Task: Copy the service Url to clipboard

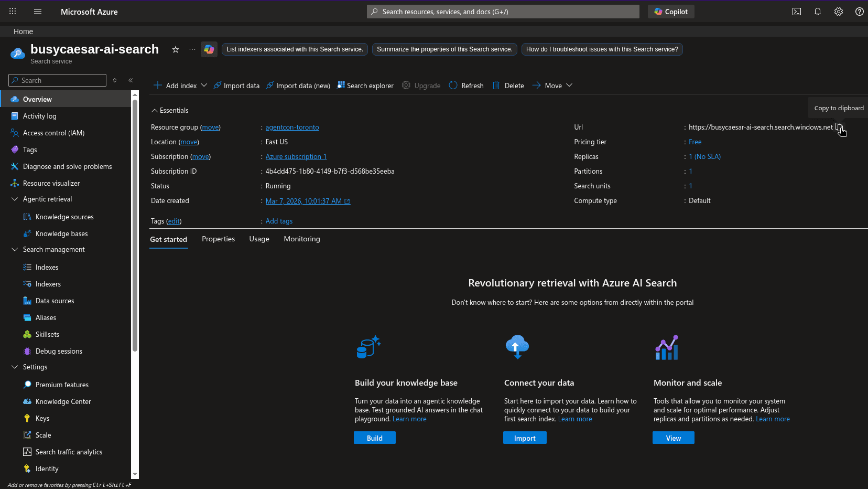Action: 840,127
